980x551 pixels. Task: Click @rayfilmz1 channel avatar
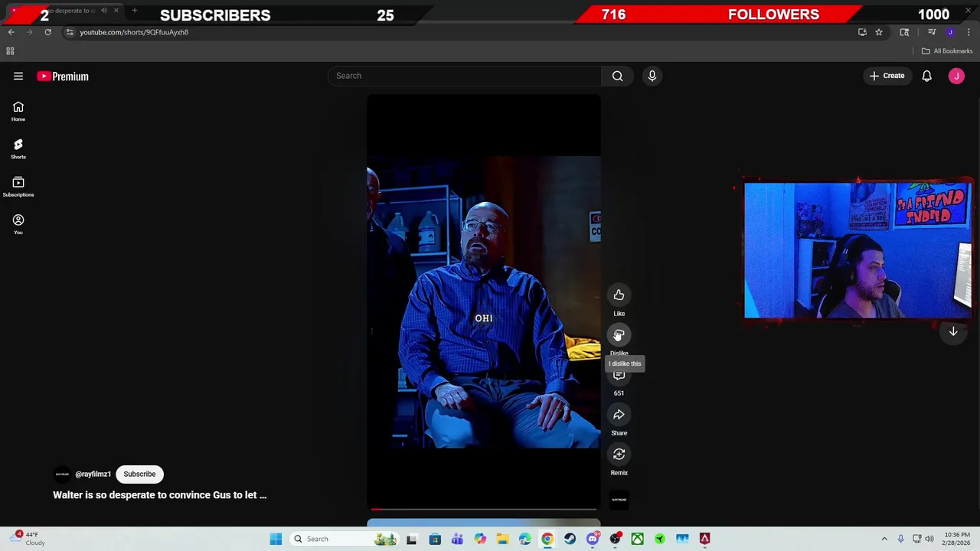[62, 474]
